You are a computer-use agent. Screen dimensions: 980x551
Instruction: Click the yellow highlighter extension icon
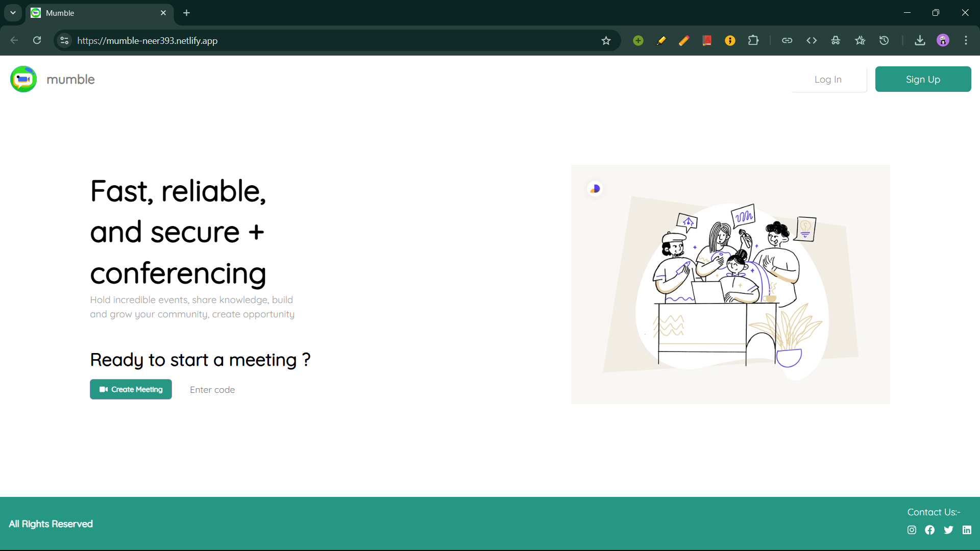pyautogui.click(x=661, y=40)
